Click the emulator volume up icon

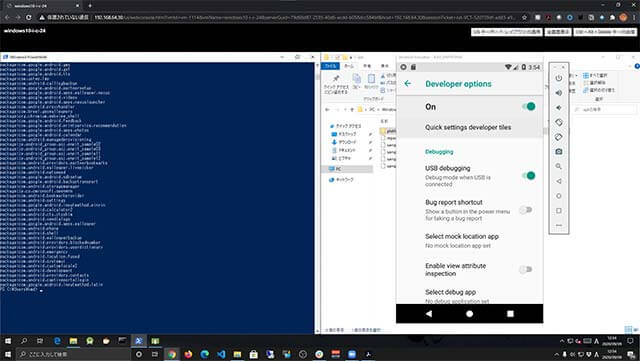pyautogui.click(x=559, y=93)
